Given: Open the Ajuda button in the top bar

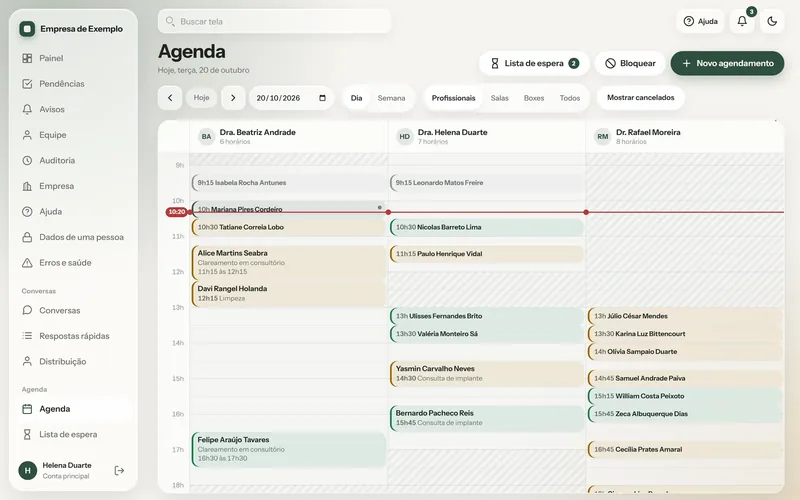Looking at the screenshot, I should pos(700,21).
